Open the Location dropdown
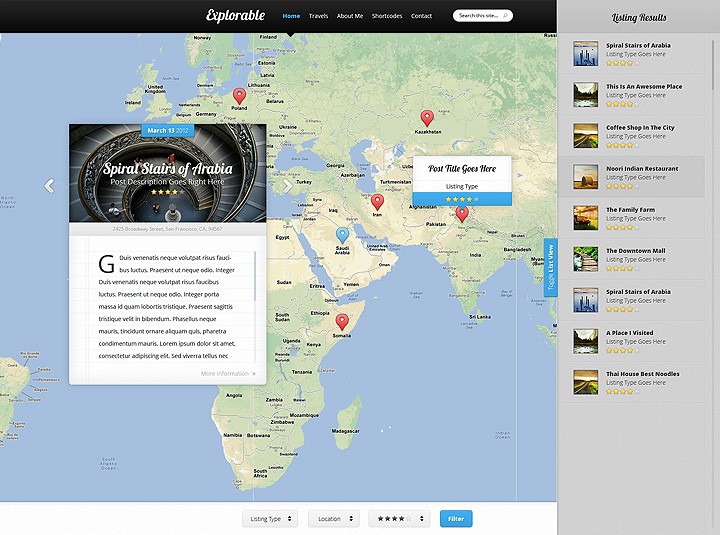720x535 pixels. (x=334, y=518)
